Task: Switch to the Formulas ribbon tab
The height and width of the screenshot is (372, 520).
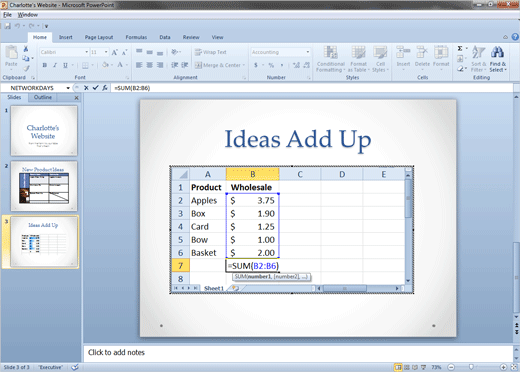Action: click(x=136, y=37)
